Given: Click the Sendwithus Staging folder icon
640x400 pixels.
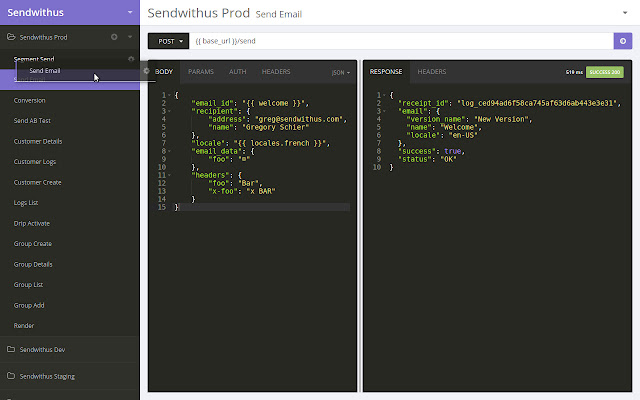Looking at the screenshot, I should 10,377.
